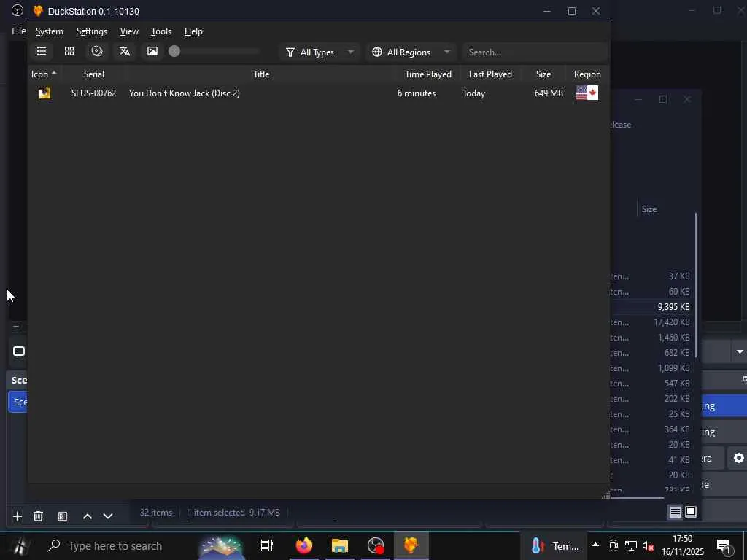The height and width of the screenshot is (560, 747).
Task: Click the 6 minutes time played cell
Action: pyautogui.click(x=417, y=93)
